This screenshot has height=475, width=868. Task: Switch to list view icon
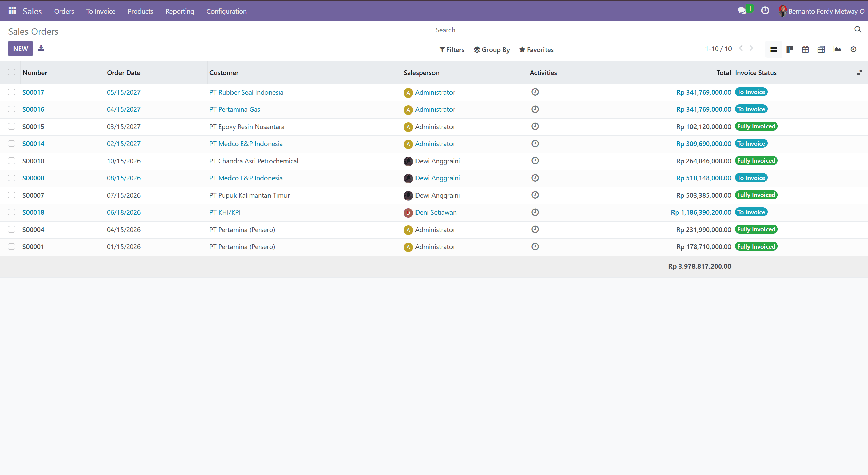pos(774,50)
